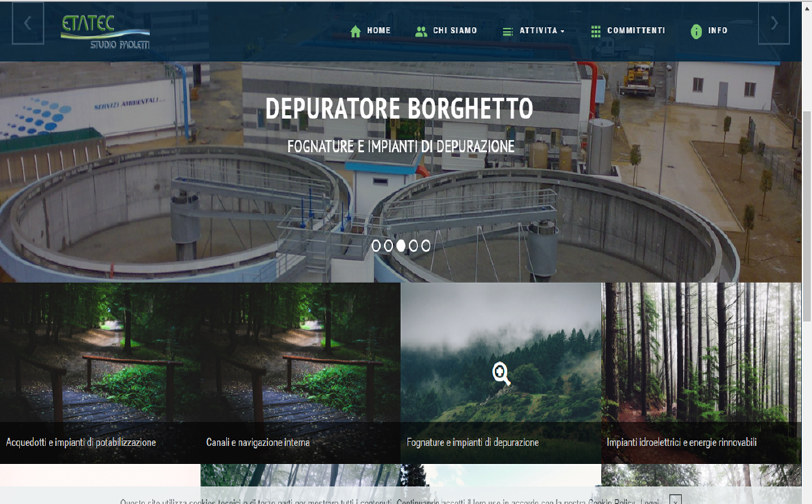Open the COMMITTENTI menu item

click(x=637, y=30)
